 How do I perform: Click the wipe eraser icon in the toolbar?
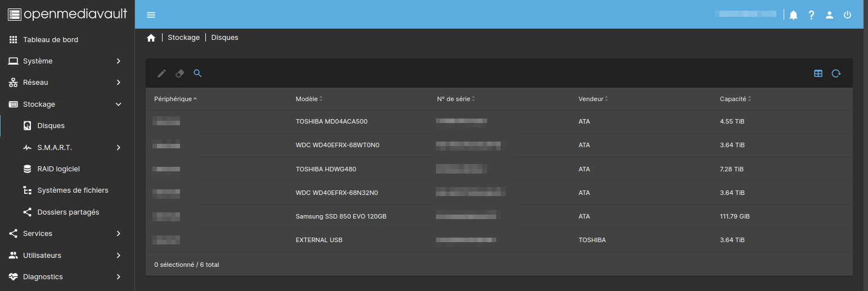click(x=179, y=73)
